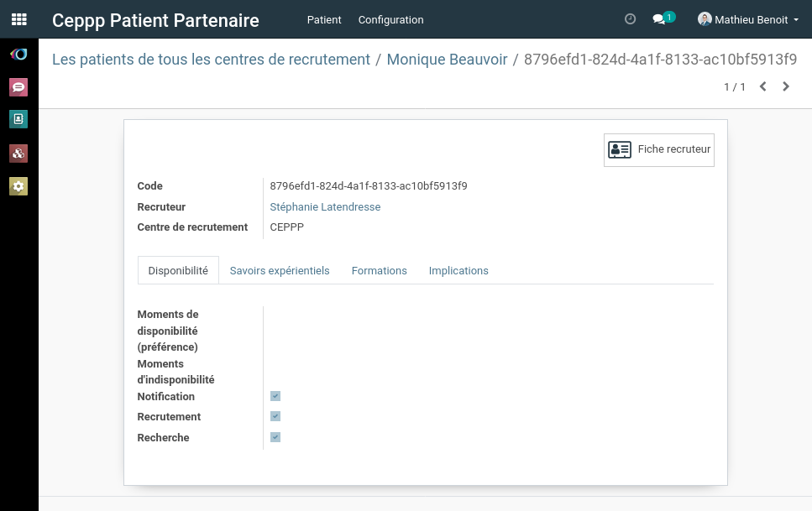The image size is (812, 511).
Task: Go to next record with right chevron
Action: (x=786, y=86)
